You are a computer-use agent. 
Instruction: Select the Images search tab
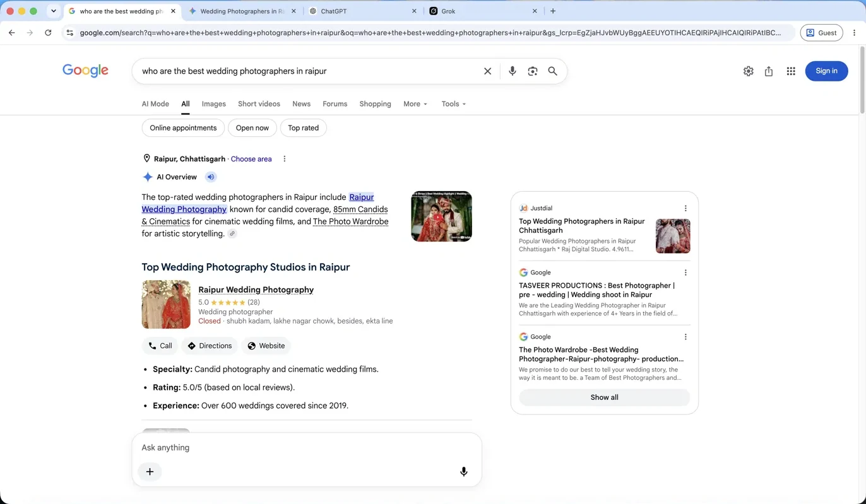tap(213, 104)
